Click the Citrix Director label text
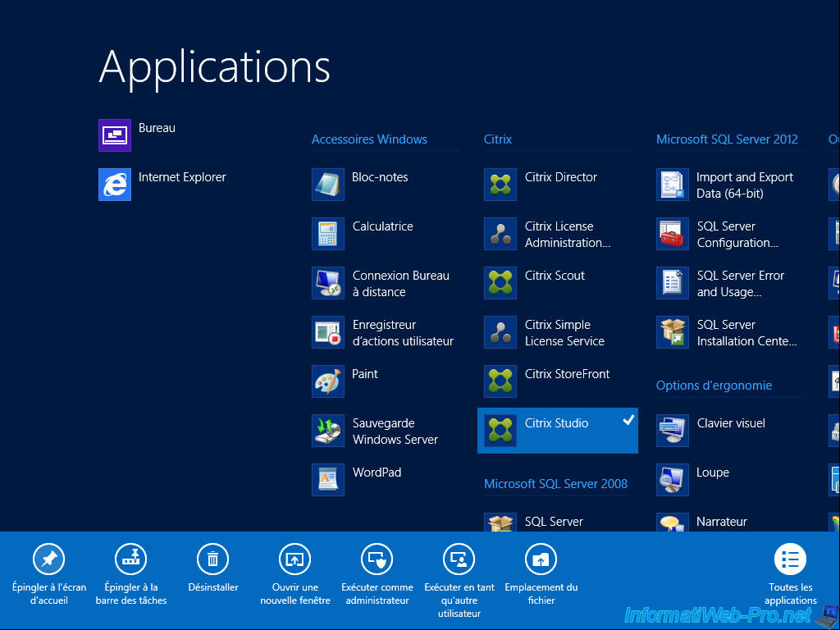The width and height of the screenshot is (840, 630). coord(560,177)
